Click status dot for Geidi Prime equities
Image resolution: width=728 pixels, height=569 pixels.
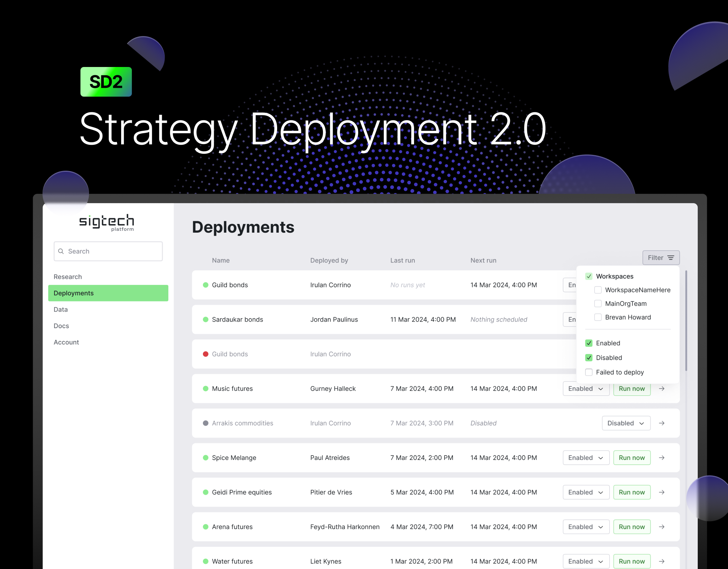[x=206, y=492]
